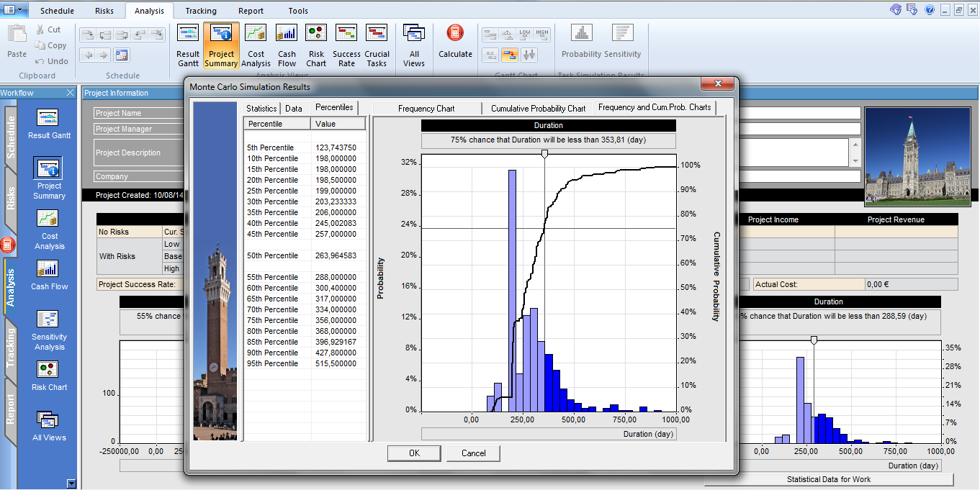Open Project Summary in Workflow sidebar
980x490 pixels.
click(49, 179)
